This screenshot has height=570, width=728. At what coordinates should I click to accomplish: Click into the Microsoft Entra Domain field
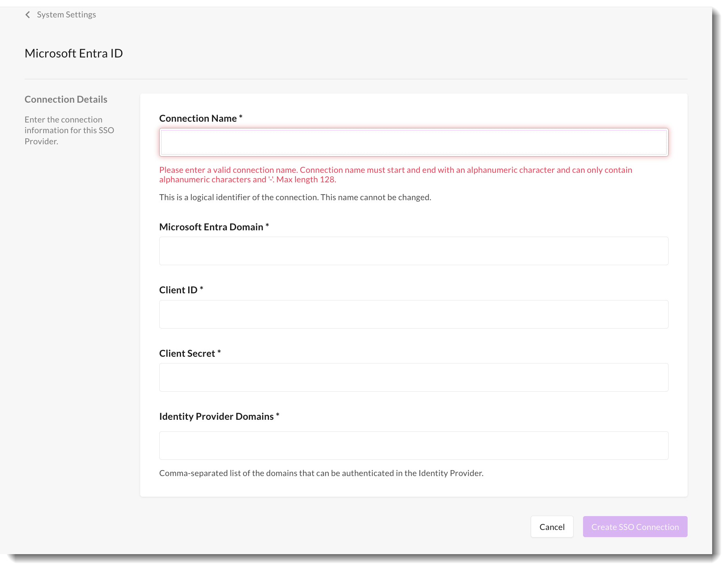tap(414, 251)
